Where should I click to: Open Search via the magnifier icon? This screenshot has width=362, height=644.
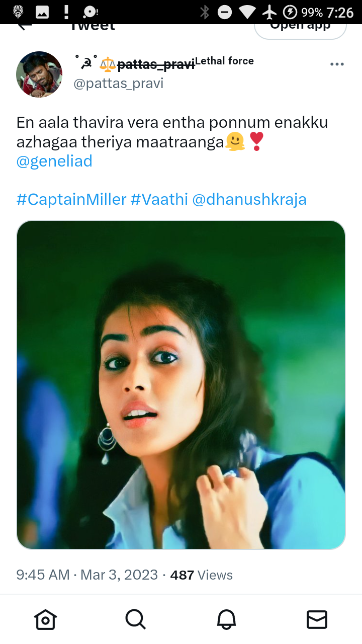pos(135,619)
